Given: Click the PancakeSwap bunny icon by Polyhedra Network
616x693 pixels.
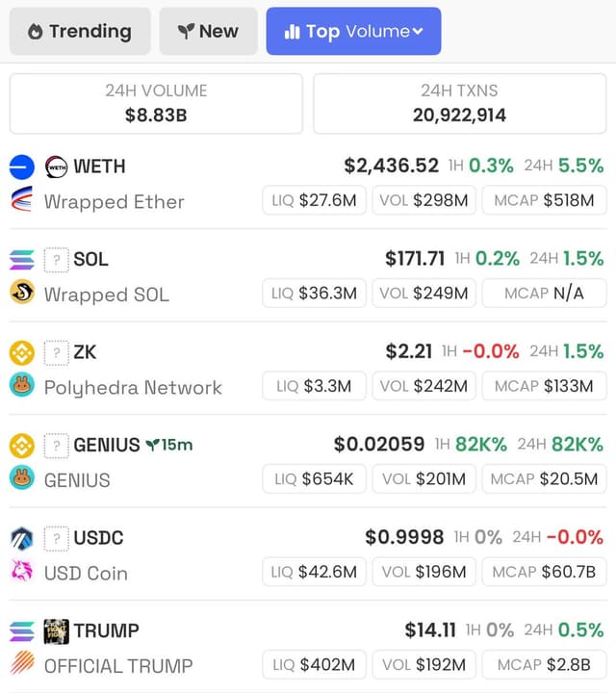Looking at the screenshot, I should click(x=21, y=384).
